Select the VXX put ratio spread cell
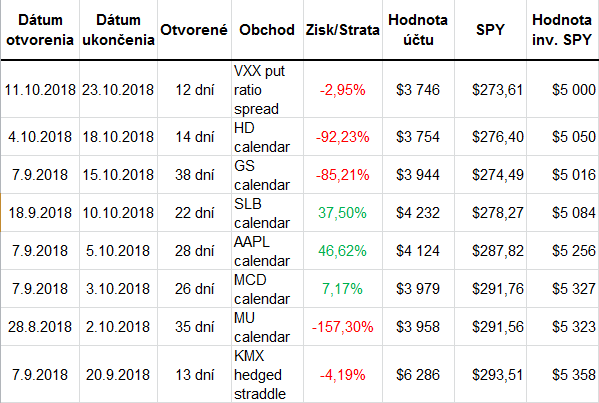599x403 pixels. [267, 90]
